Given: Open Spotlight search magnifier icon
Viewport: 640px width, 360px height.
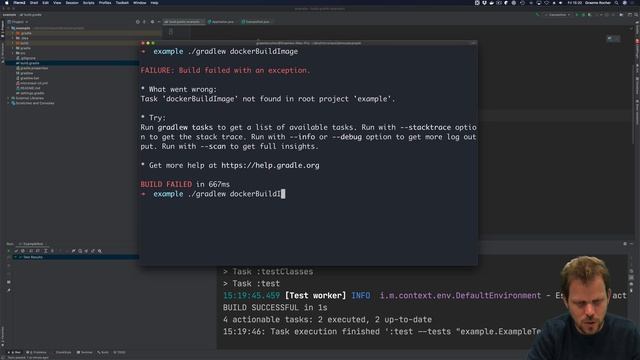Looking at the screenshot, I should [x=616, y=3].
